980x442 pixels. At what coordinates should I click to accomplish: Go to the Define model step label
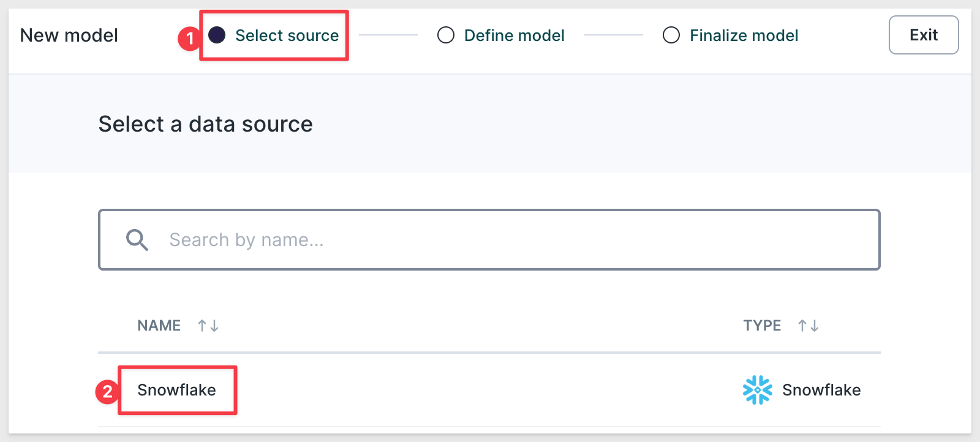tap(514, 36)
